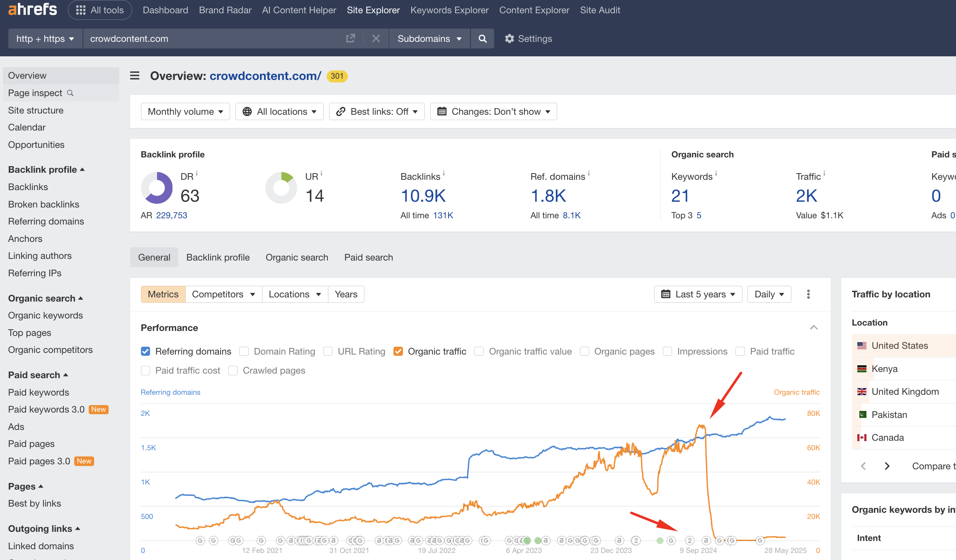Open DR info tooltip icon
This screenshot has width=956, height=560.
pos(197,173)
